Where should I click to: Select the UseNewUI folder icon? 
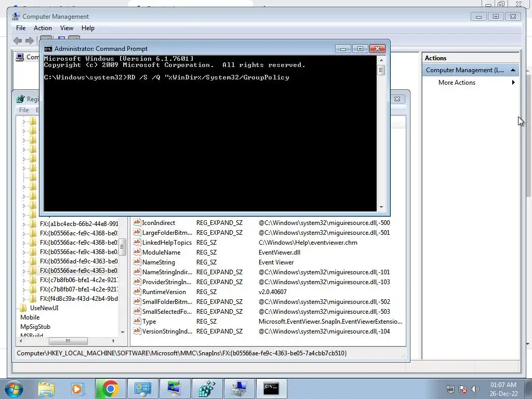pos(23,308)
